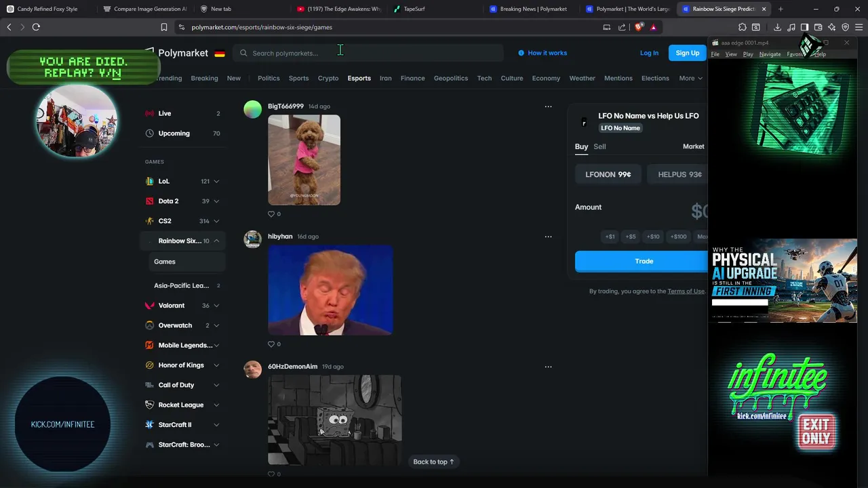Image resolution: width=868 pixels, height=488 pixels.
Task: Collapse the Rainbow Six section
Action: coord(216,241)
